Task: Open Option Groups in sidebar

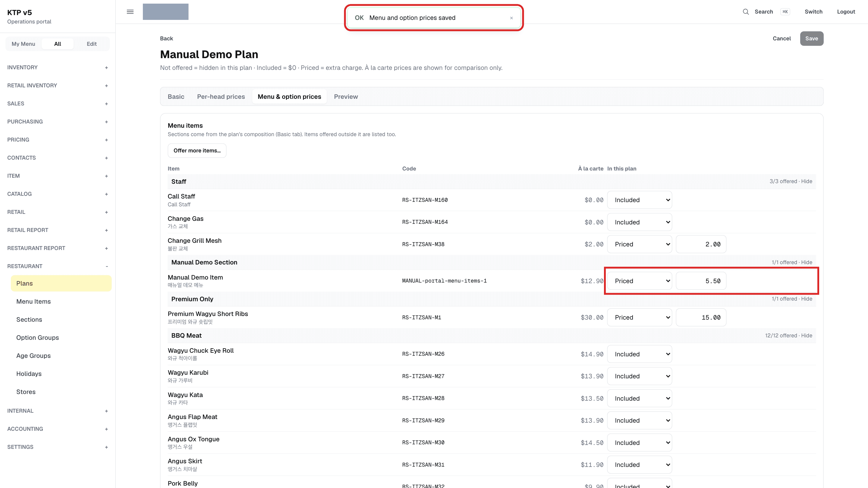Action: [61, 337]
